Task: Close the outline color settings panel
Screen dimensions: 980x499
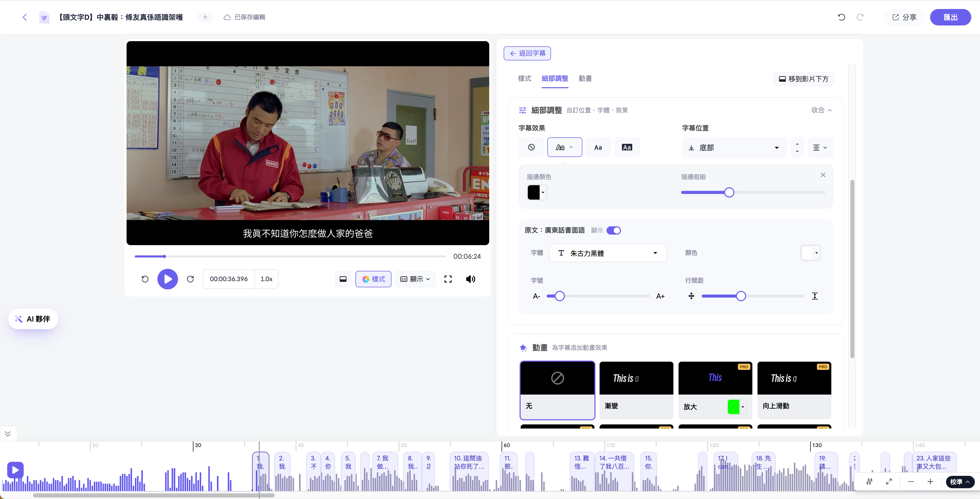Action: [x=823, y=175]
